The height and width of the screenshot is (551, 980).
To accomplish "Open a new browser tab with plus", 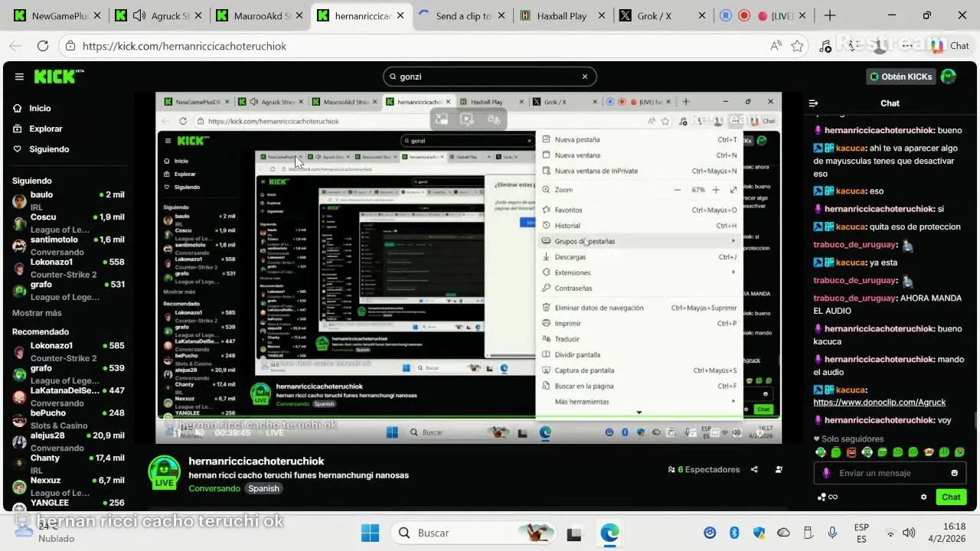I will tap(830, 15).
